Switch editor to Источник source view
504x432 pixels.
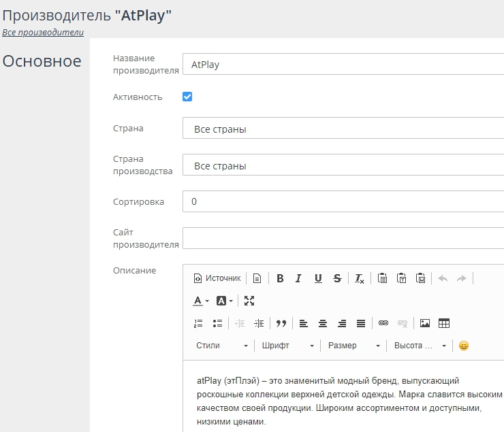coord(217,278)
